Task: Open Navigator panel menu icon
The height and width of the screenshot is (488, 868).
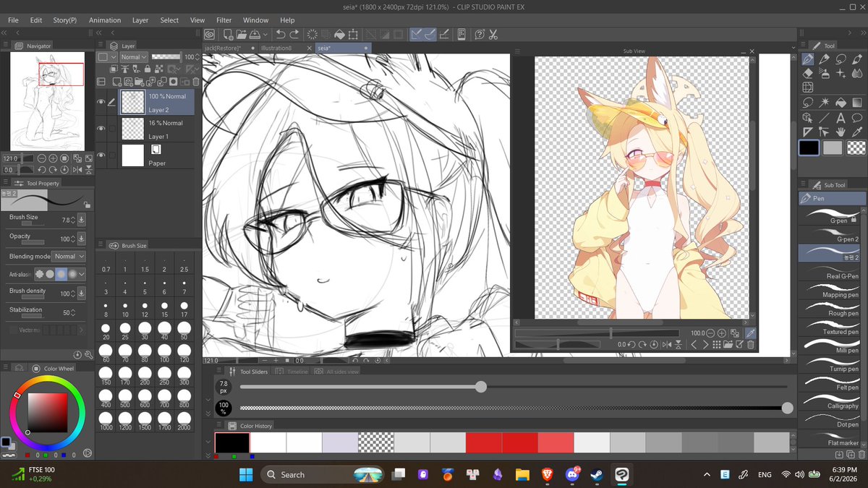Action: tap(6, 46)
